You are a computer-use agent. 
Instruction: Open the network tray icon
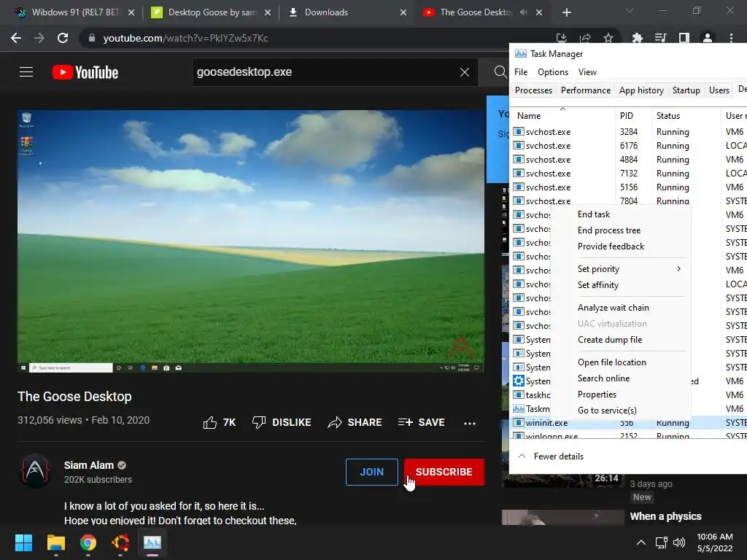click(x=661, y=542)
